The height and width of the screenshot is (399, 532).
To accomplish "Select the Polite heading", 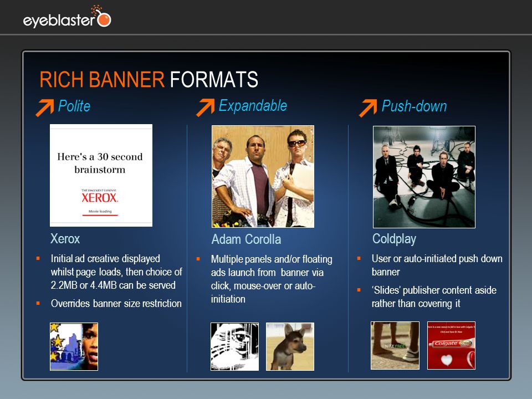I will 74,106.
